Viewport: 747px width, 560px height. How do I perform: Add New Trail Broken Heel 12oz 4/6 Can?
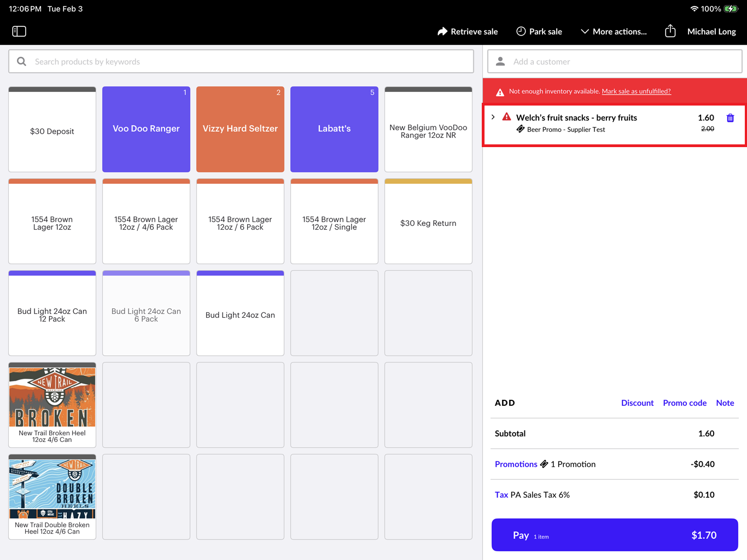(x=52, y=405)
